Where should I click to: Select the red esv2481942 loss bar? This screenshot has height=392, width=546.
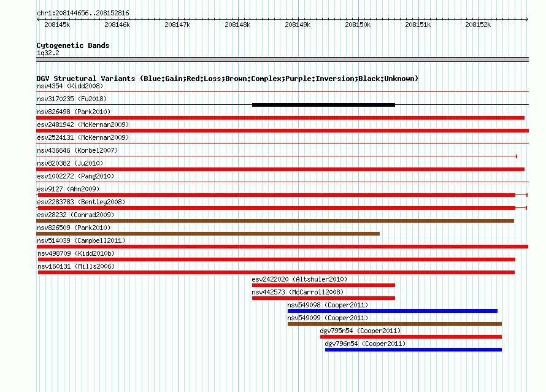click(282, 131)
